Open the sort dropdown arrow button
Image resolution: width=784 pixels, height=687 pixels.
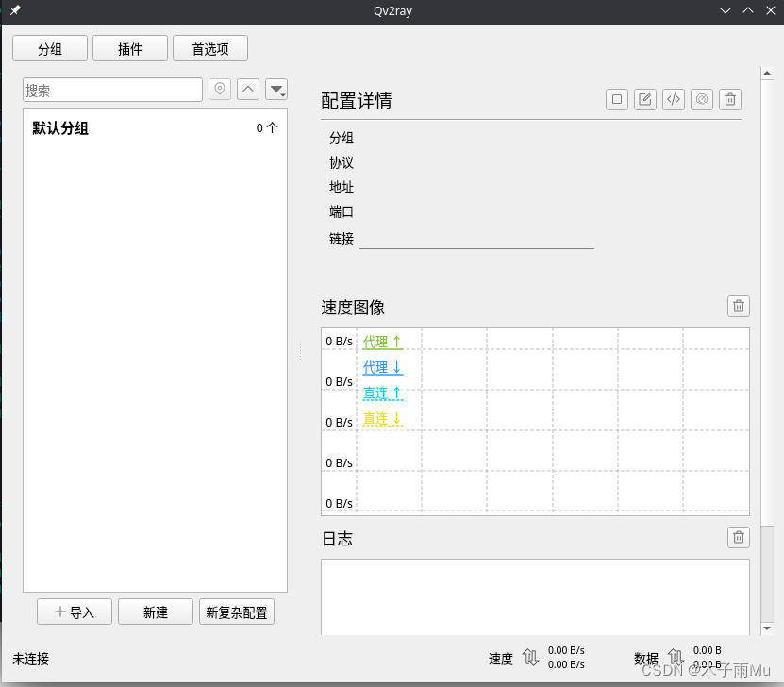[x=276, y=90]
